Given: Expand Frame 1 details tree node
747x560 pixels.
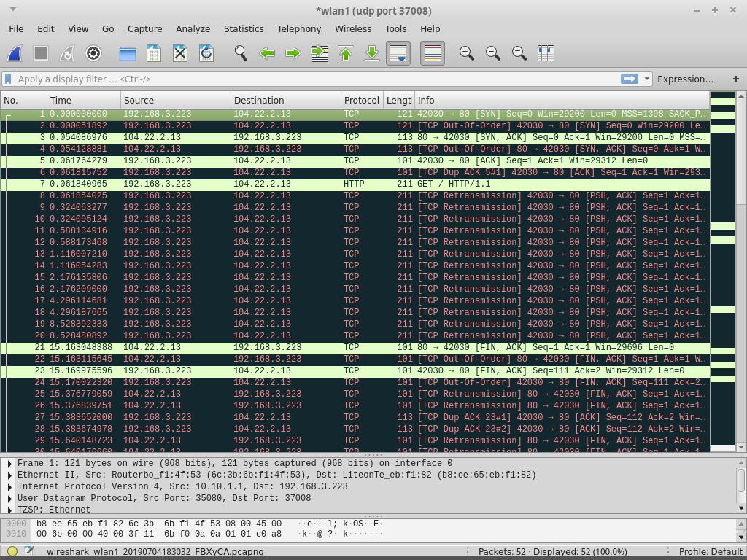Looking at the screenshot, I should (9, 463).
